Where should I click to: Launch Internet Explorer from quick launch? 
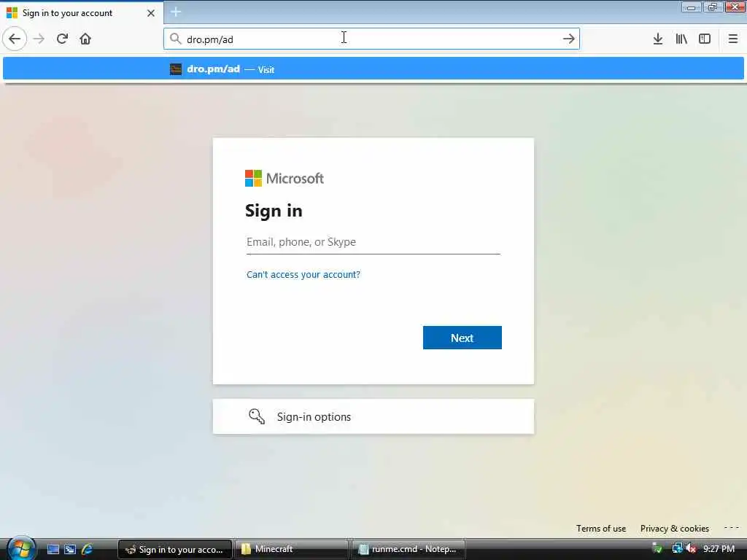88,549
